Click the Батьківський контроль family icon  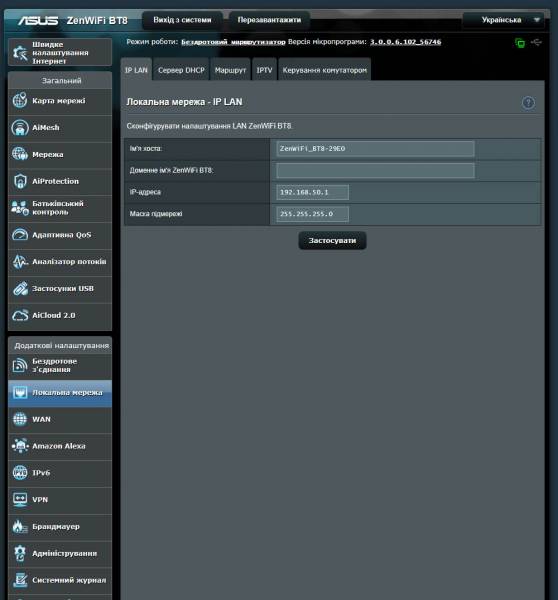tap(20, 208)
